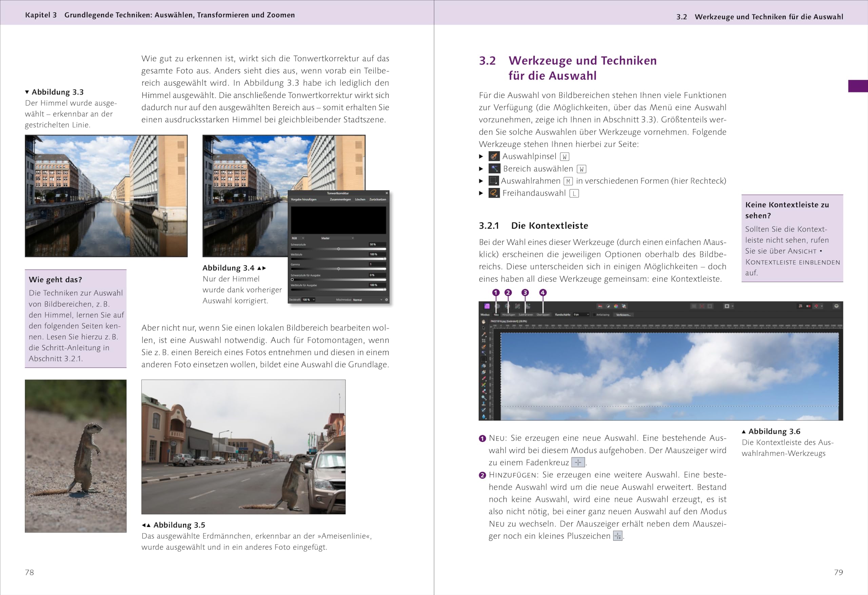Click Vorgabe hinzufügen in dialog
The width and height of the screenshot is (868, 595).
303,199
